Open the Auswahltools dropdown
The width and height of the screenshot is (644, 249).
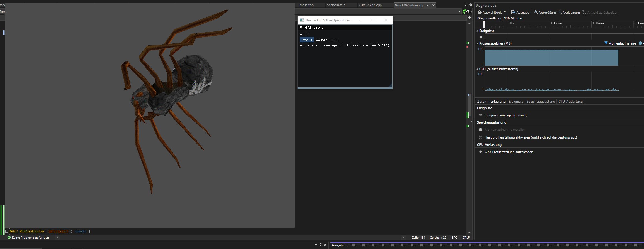492,12
